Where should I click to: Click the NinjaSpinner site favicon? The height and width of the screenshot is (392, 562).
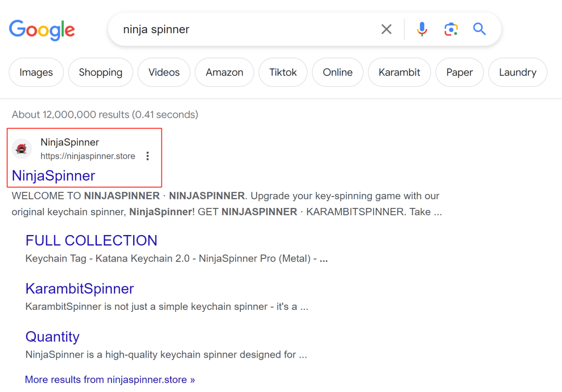[x=22, y=149]
